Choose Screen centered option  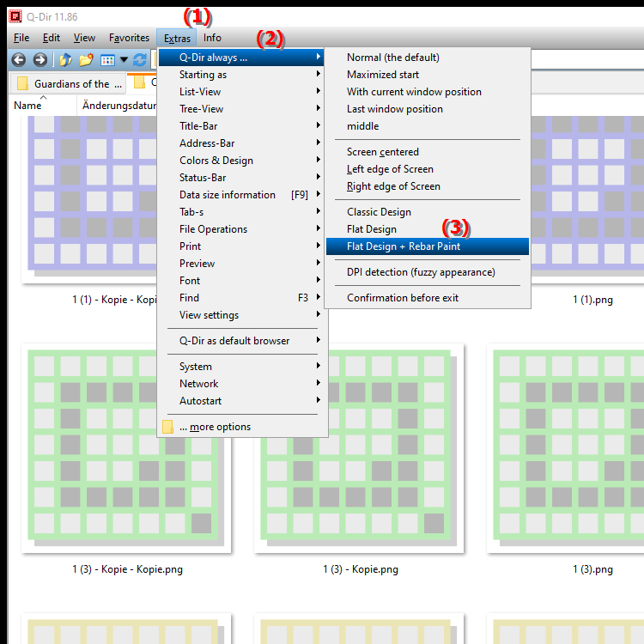[427, 152]
